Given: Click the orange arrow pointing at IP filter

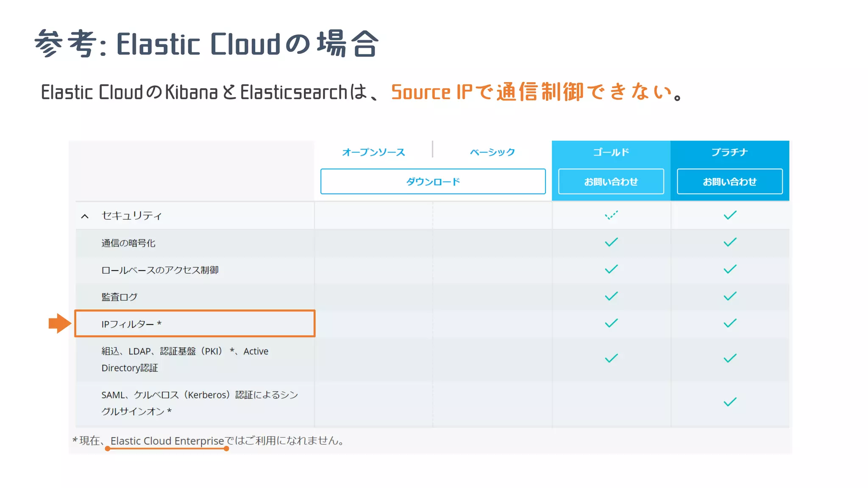Looking at the screenshot, I should click(60, 324).
